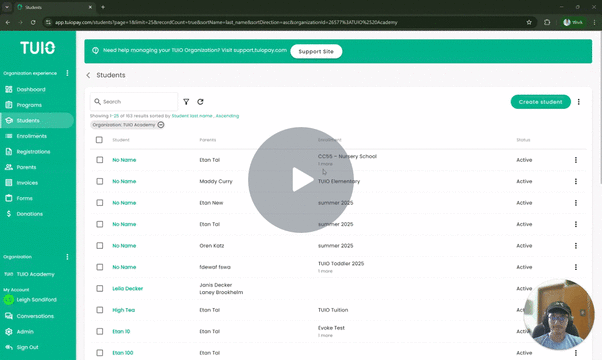Open a new browser tab
The image size is (602, 360).
click(103, 7)
